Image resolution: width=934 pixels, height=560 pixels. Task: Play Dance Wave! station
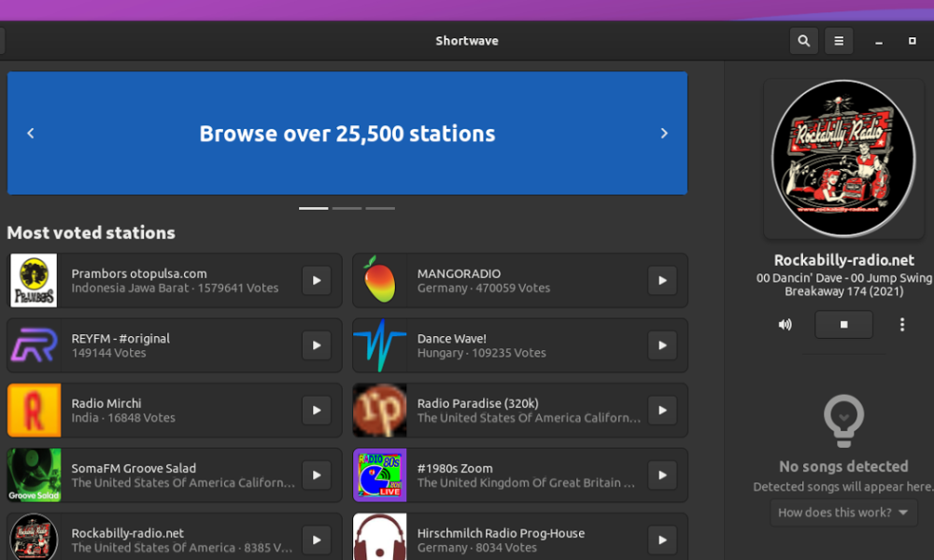tap(662, 345)
